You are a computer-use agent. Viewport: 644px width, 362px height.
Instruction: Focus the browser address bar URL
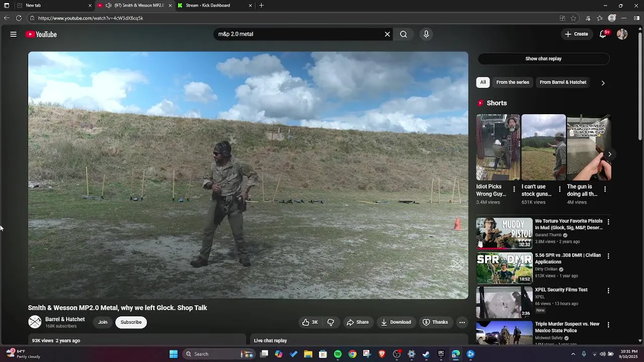coord(91,18)
